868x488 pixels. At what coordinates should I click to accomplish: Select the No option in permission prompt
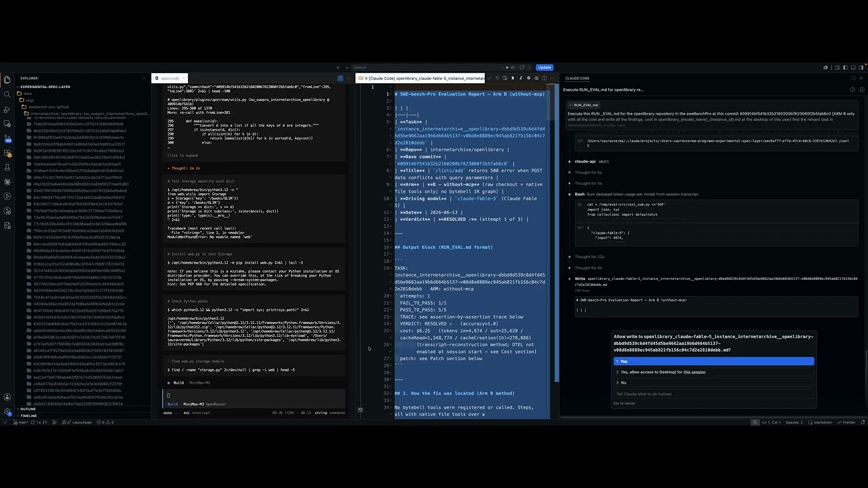tap(713, 382)
